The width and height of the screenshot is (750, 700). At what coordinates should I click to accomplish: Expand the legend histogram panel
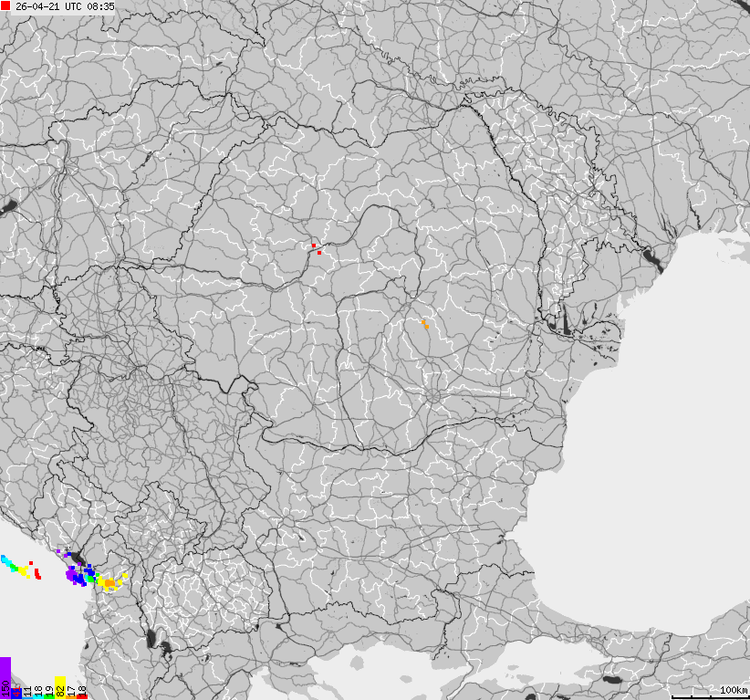click(x=44, y=684)
